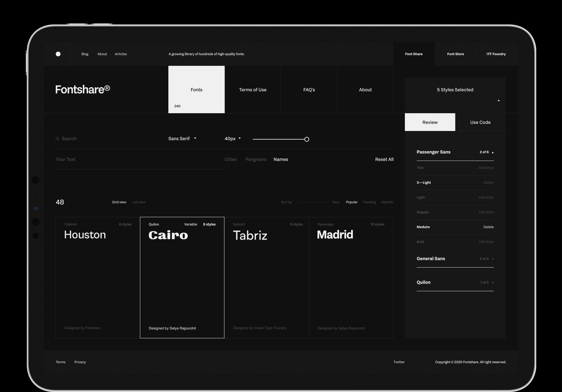Image resolution: width=562 pixels, height=392 pixels.
Task: Click Reset All filters
Action: coord(384,159)
